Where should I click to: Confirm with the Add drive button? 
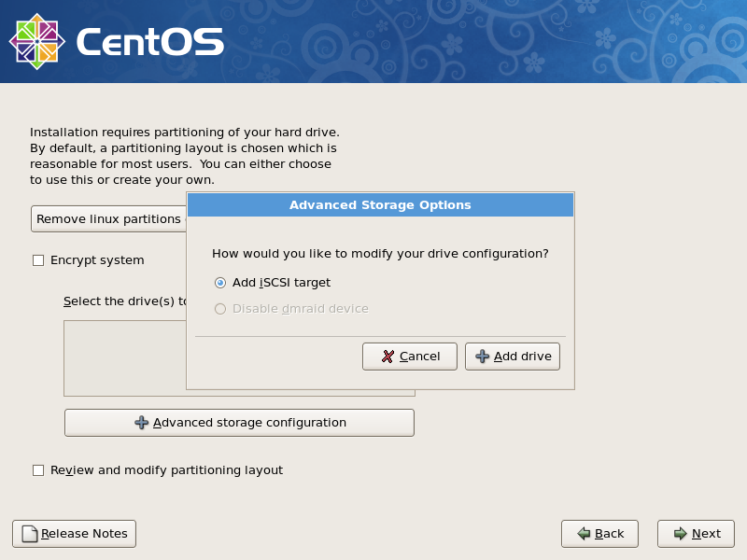pyautogui.click(x=512, y=357)
